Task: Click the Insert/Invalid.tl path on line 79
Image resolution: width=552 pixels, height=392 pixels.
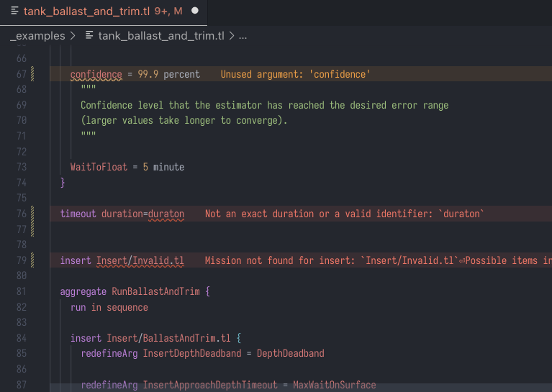Action: tap(140, 260)
